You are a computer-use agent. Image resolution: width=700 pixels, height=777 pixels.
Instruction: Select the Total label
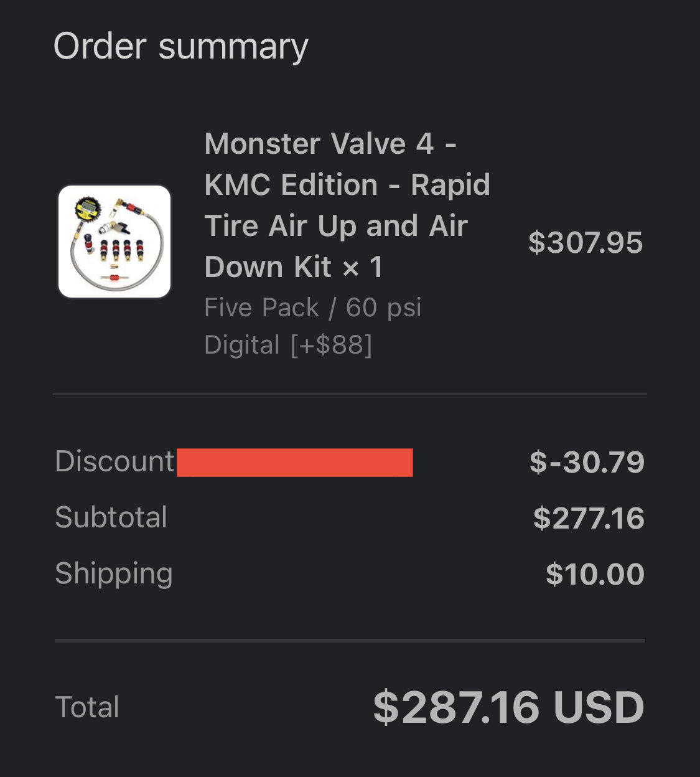pos(87,707)
